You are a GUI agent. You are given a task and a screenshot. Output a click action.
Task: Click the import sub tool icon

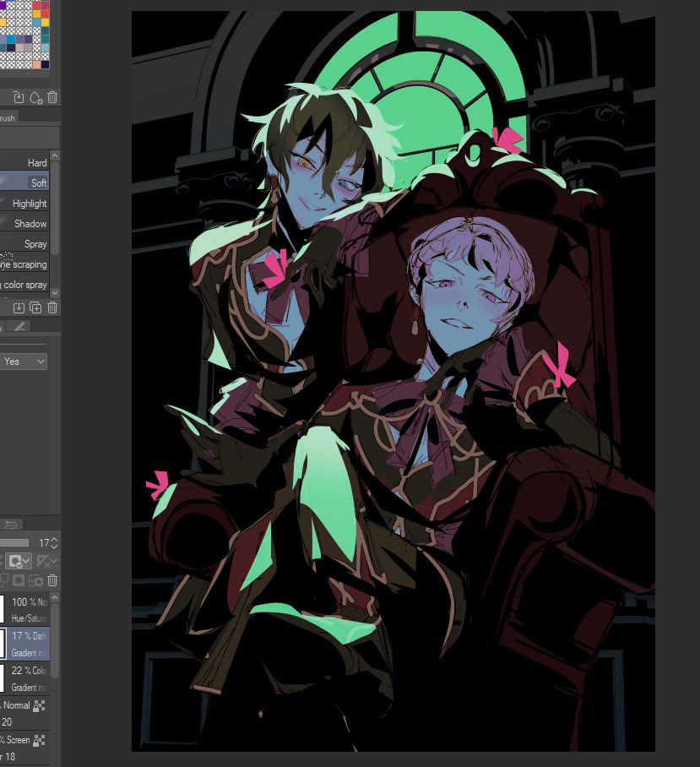click(x=19, y=307)
